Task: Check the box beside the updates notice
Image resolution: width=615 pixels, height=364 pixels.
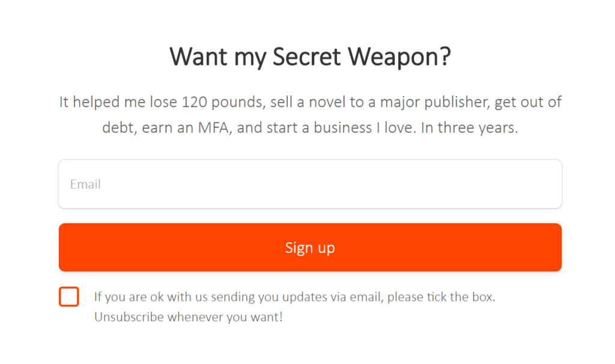Action: coord(69,297)
